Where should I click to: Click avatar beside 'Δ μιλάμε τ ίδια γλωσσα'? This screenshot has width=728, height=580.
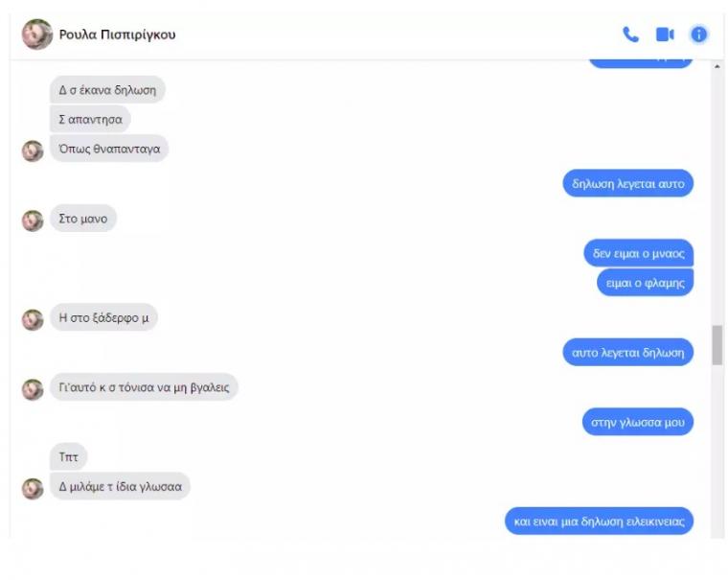pos(33,489)
